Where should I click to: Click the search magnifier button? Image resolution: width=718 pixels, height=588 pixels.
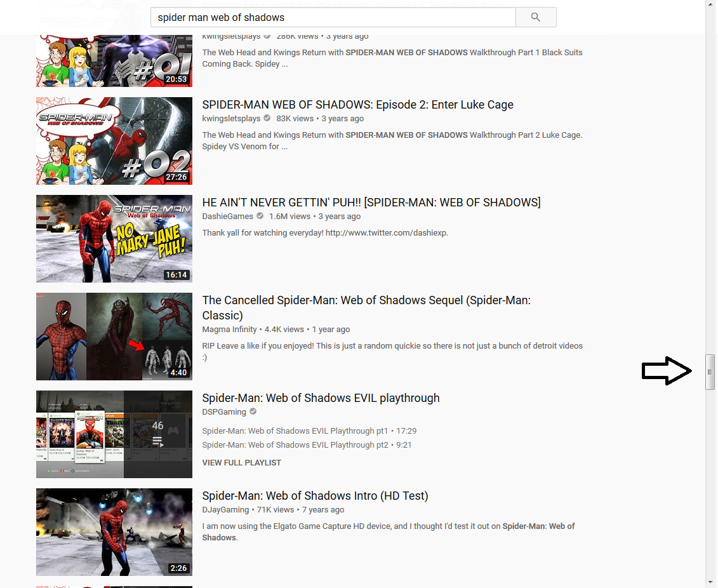click(536, 17)
